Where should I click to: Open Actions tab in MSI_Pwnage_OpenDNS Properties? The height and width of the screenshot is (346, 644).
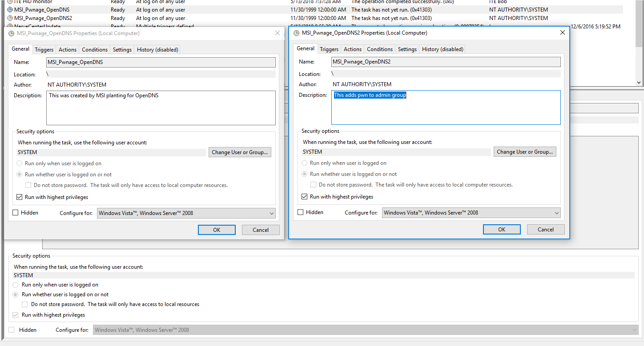point(68,50)
